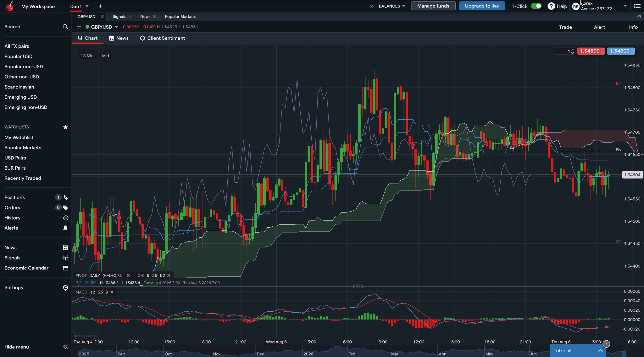Image resolution: width=644 pixels, height=357 pixels.
Task: Remove the ICHI indicator
Action: 169,275
